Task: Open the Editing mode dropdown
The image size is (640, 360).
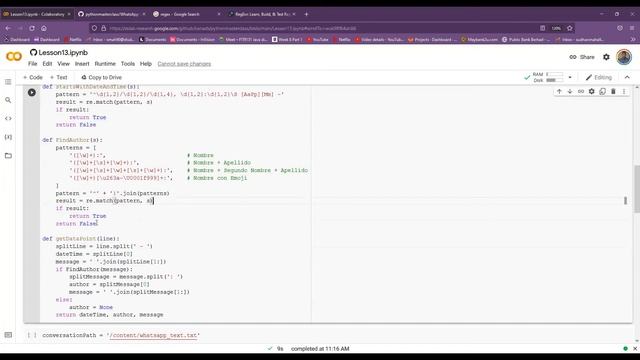Action: coord(599,77)
